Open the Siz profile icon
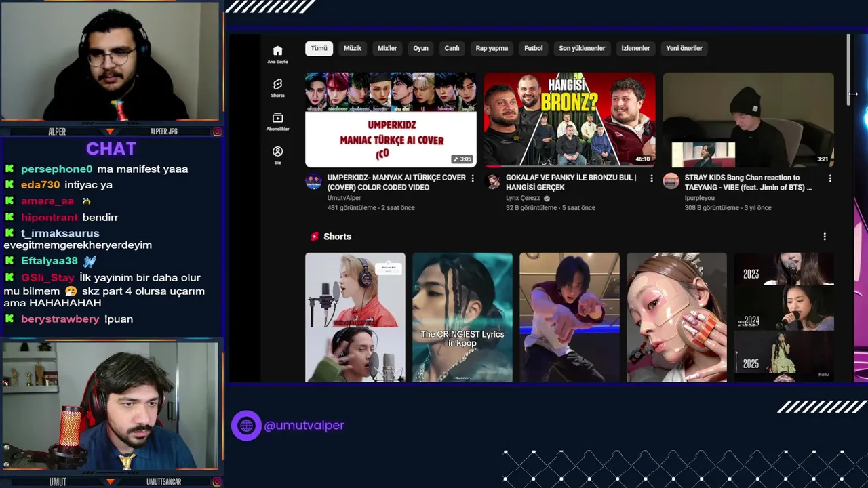 click(277, 155)
